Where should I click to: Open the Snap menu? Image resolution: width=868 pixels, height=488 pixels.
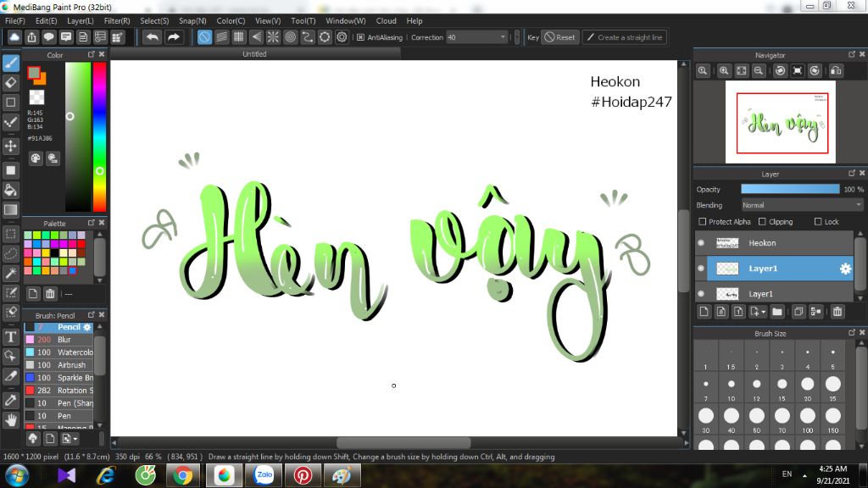(192, 20)
